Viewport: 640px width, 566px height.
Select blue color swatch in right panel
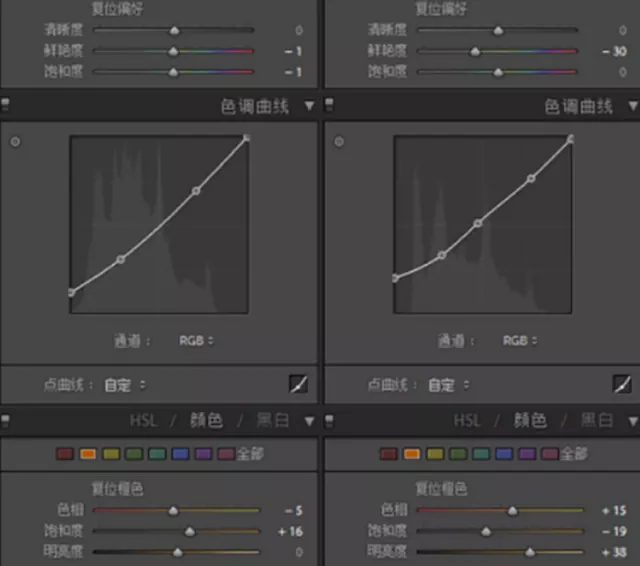(504, 454)
